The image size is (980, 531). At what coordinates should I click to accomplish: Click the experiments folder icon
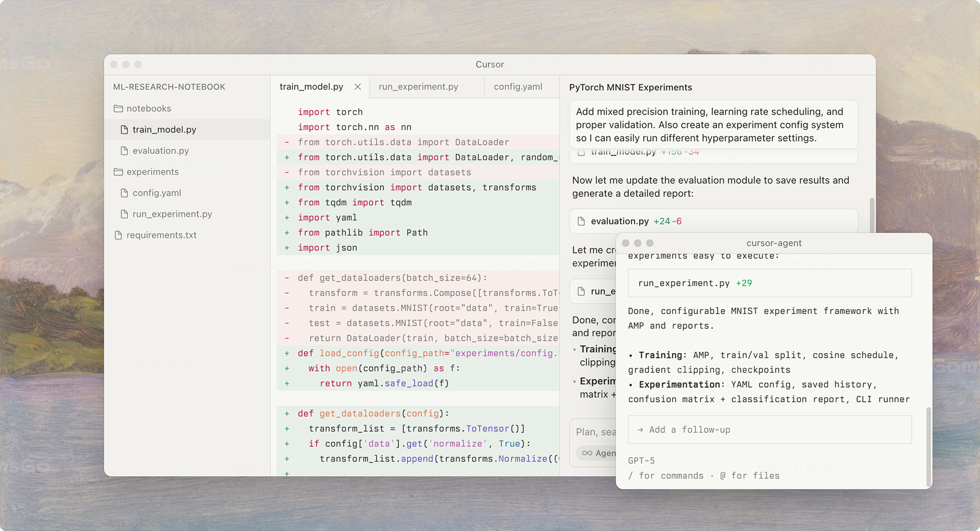tap(118, 172)
